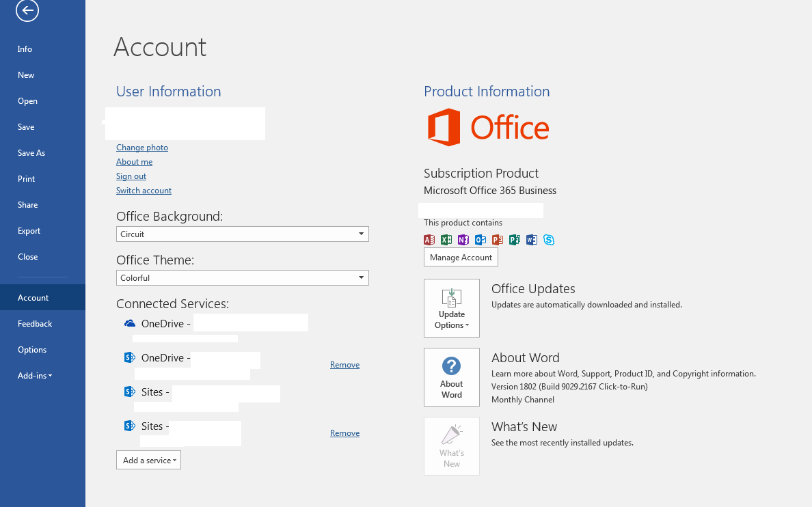This screenshot has height=507, width=812.
Task: Click the OneNote app icon
Action: pos(463,240)
